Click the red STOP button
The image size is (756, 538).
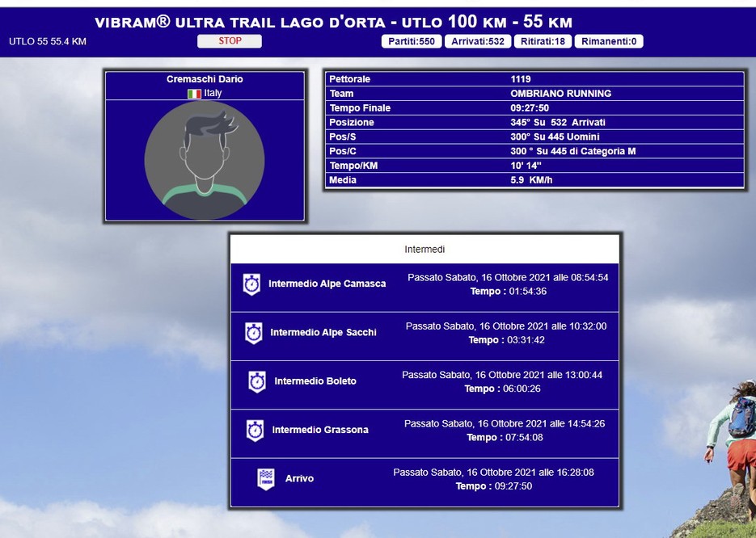[230, 41]
